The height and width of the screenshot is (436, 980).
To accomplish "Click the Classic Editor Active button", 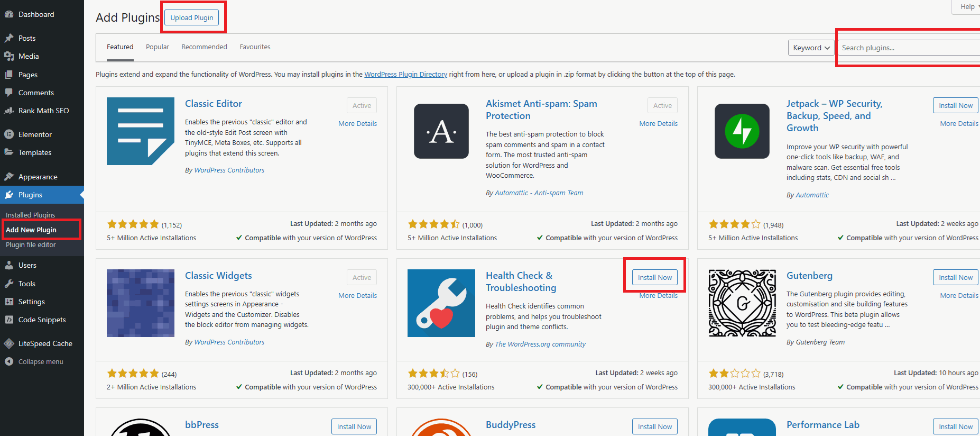I will click(x=362, y=105).
